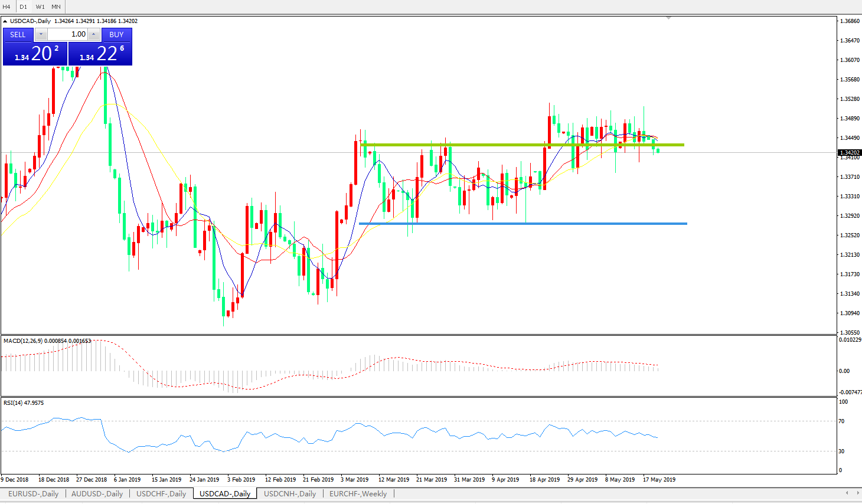Open the EURCHF-,Weekly chart tab
This screenshot has height=504, width=862.
(358, 494)
